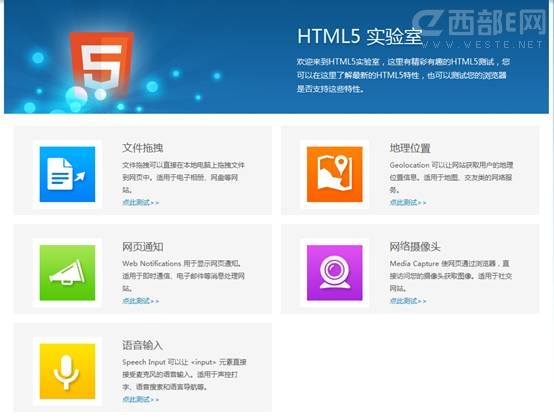Click the HTML5 实验室 banner title
Viewport: 554px width, 420px height.
[x=360, y=36]
